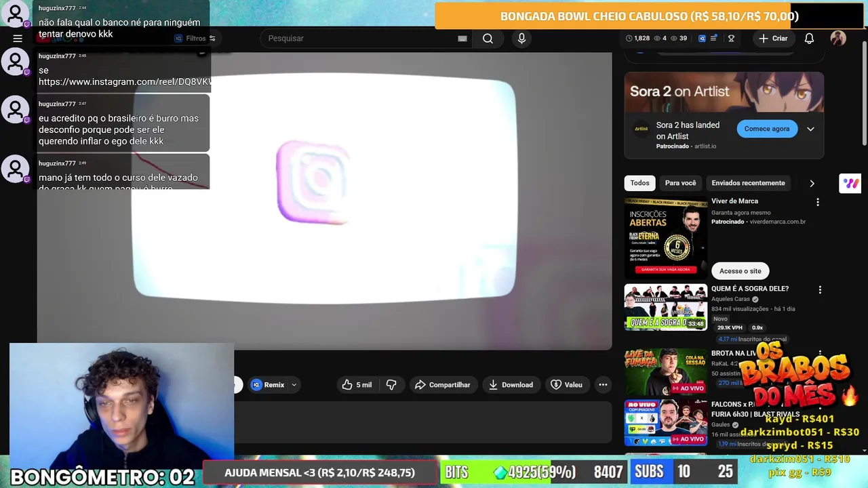Show more filter chips with right arrow
Screen dimensions: 868x488
click(x=812, y=184)
